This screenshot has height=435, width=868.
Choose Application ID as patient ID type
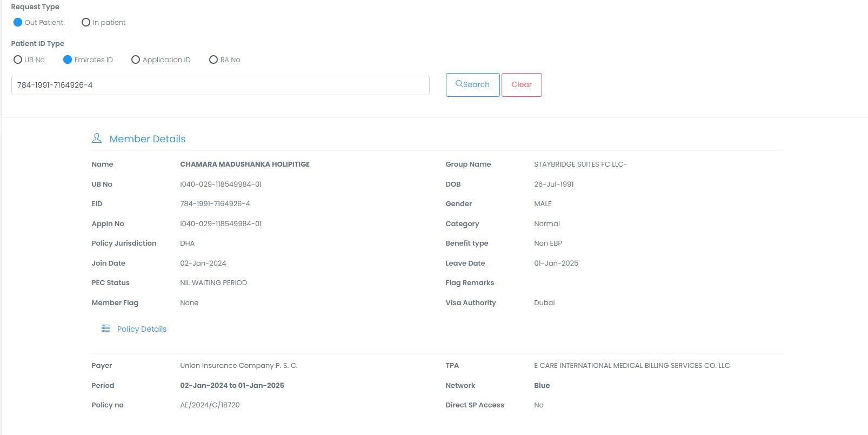[136, 60]
